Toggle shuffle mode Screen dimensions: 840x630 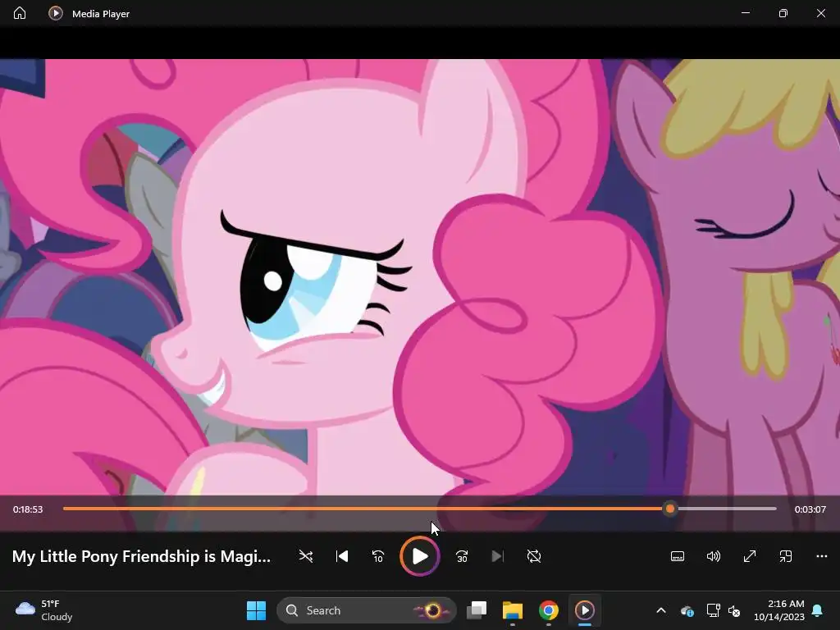[306, 556]
